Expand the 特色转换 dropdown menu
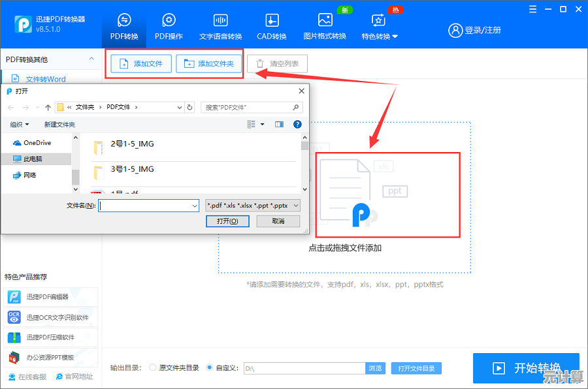Screen dimensions: 588x389 (380, 26)
